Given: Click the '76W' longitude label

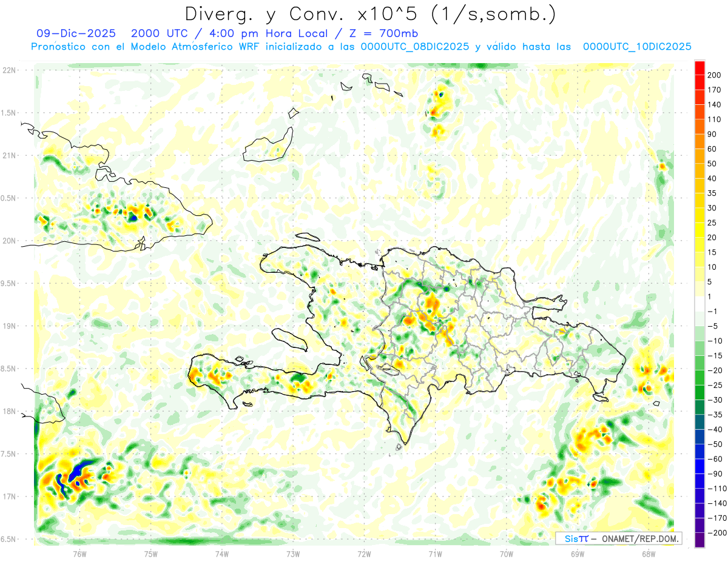Looking at the screenshot, I should [79, 554].
